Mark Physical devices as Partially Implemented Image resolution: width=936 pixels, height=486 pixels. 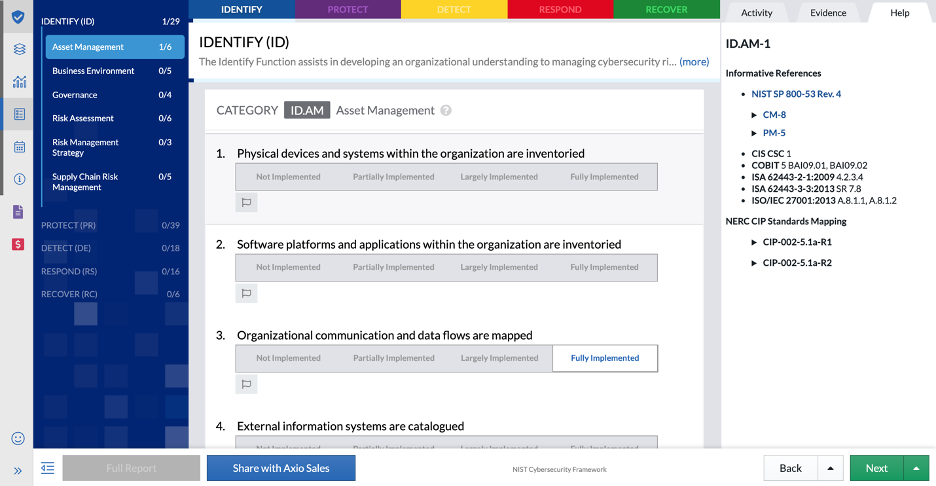pos(393,177)
